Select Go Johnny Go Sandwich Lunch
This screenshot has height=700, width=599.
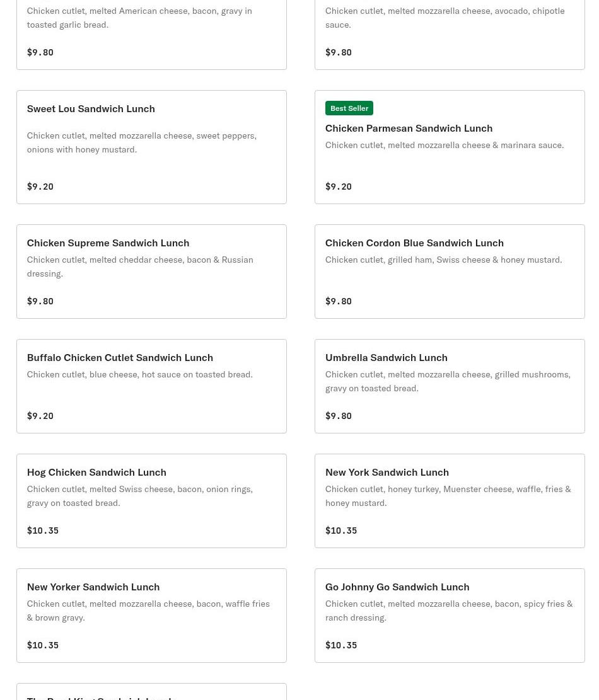(x=450, y=616)
